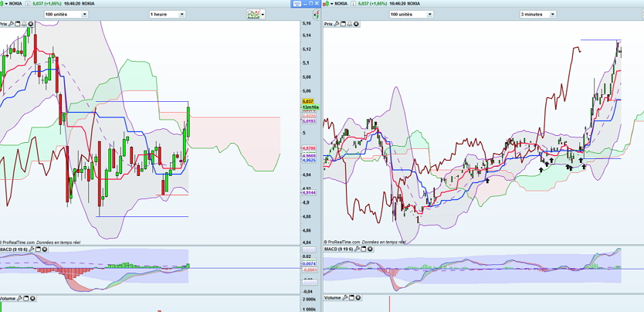Expand arrow before NOKIA in left title bar
Viewport: 644px width, 312px height.
pos(6,4)
